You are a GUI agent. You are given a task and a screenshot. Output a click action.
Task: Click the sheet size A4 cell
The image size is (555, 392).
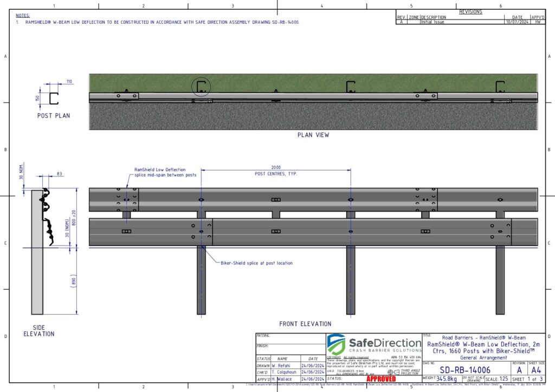pyautogui.click(x=537, y=369)
